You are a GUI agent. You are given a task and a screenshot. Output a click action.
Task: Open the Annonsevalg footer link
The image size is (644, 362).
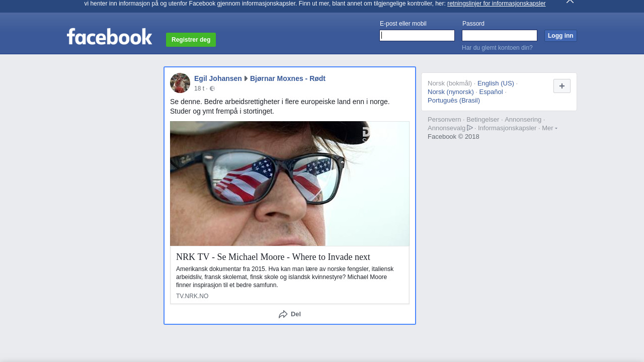click(450, 128)
